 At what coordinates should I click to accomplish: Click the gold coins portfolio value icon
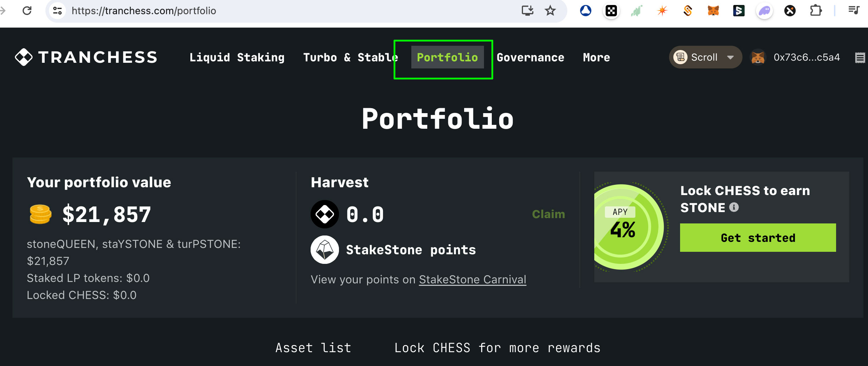point(40,215)
